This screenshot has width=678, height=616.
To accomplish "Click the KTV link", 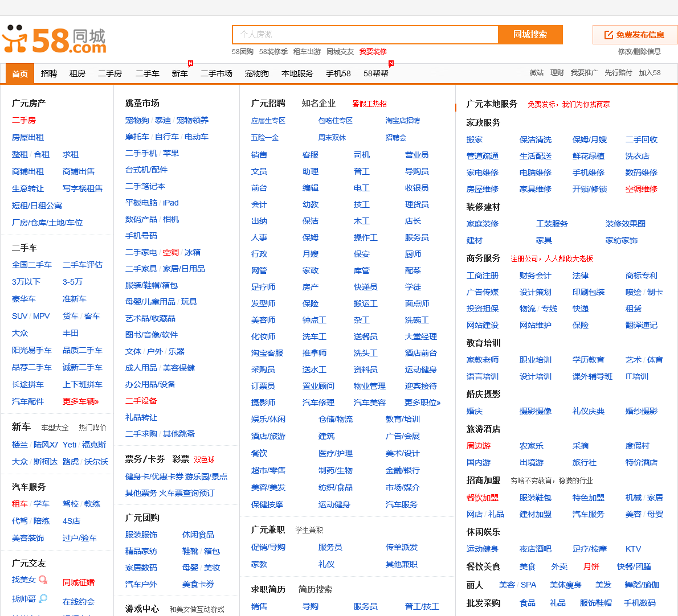I will point(633,549).
